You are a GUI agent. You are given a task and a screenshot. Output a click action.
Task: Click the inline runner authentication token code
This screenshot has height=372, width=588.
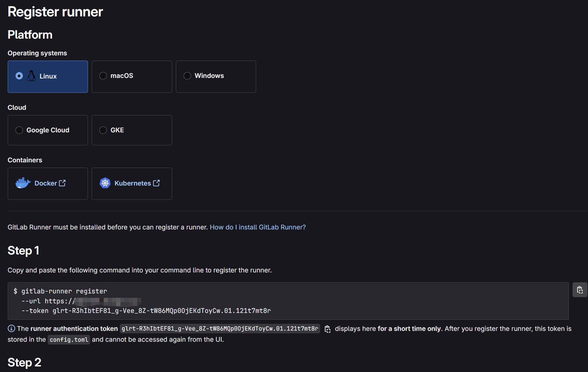point(220,329)
